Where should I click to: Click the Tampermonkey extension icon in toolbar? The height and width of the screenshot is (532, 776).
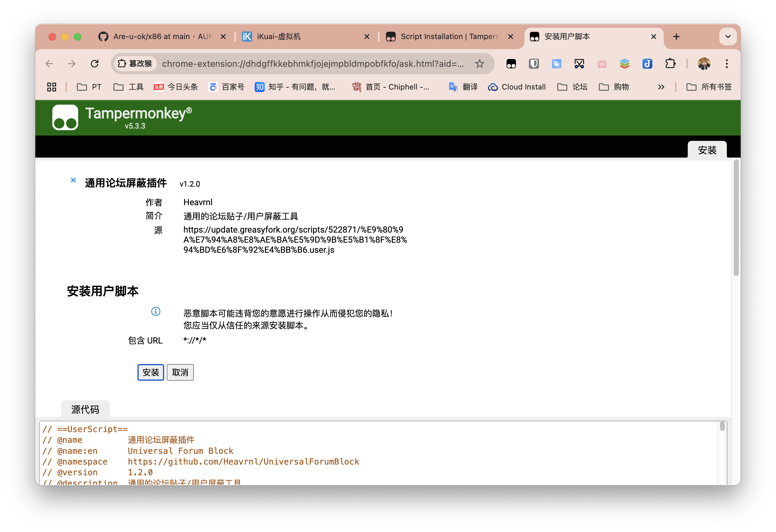point(511,63)
